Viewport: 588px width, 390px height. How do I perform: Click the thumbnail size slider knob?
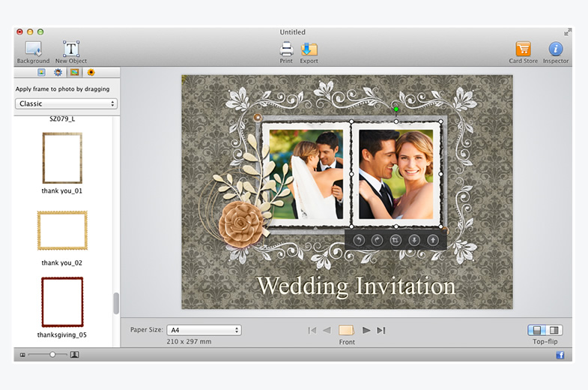[53, 355]
